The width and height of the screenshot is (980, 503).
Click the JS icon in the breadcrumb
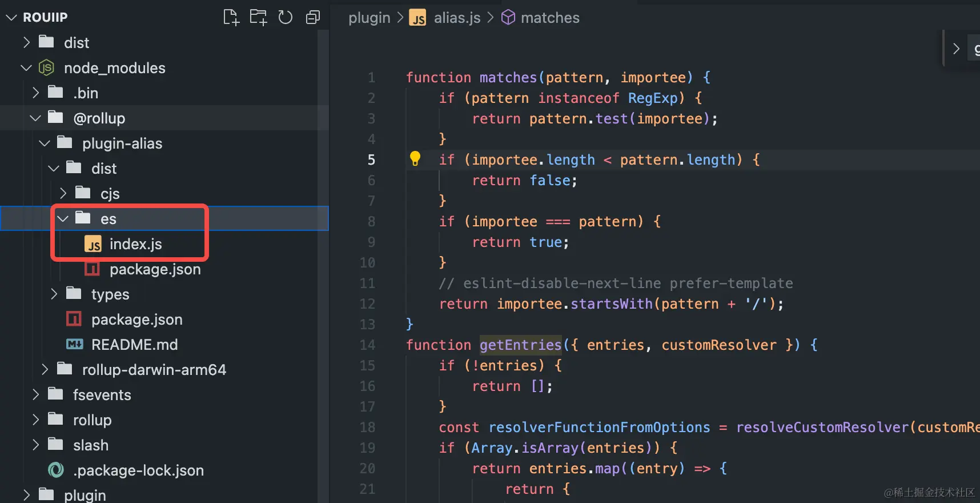pyautogui.click(x=417, y=18)
